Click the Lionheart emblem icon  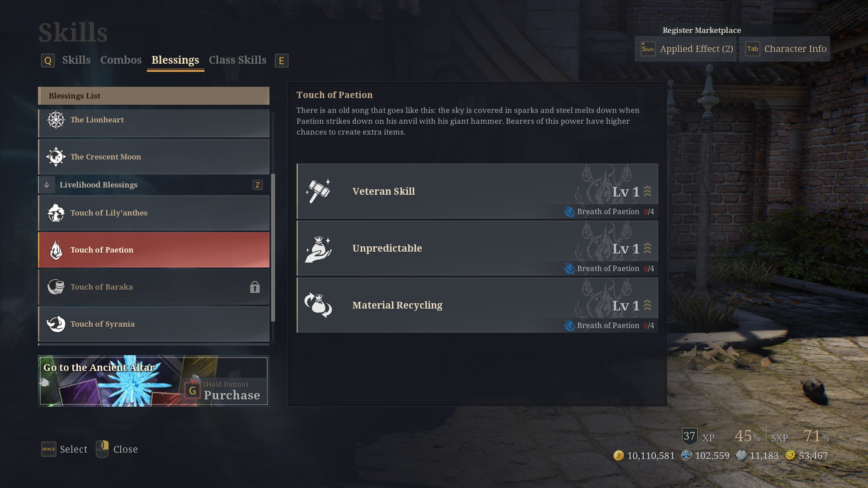pyautogui.click(x=56, y=120)
